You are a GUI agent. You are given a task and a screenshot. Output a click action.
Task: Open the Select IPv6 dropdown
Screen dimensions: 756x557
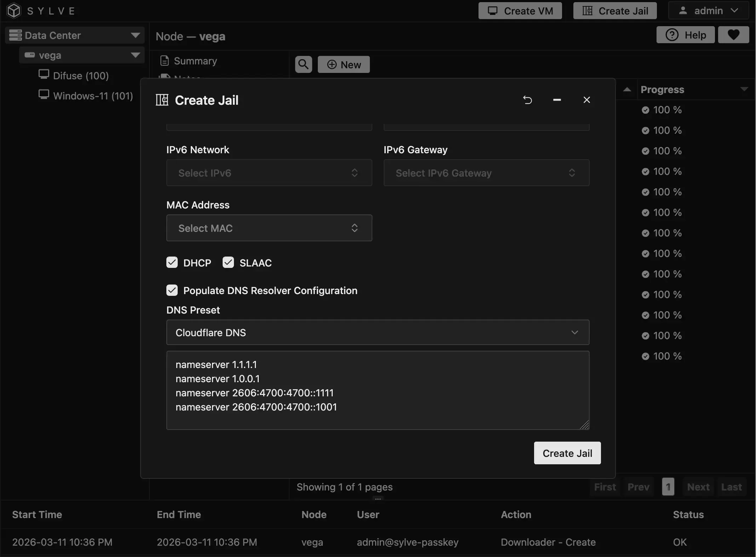tap(269, 173)
